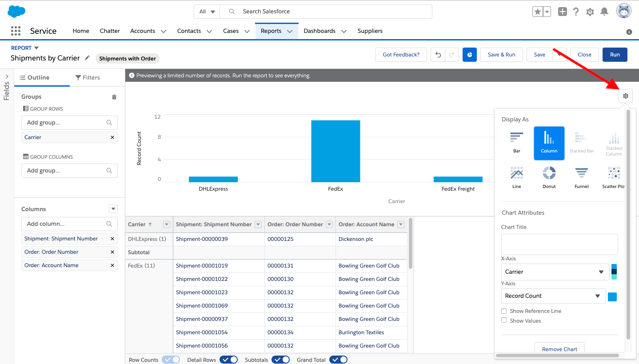Open the Columns section dropdown menu
This screenshot has height=364, width=639.
[x=113, y=209]
